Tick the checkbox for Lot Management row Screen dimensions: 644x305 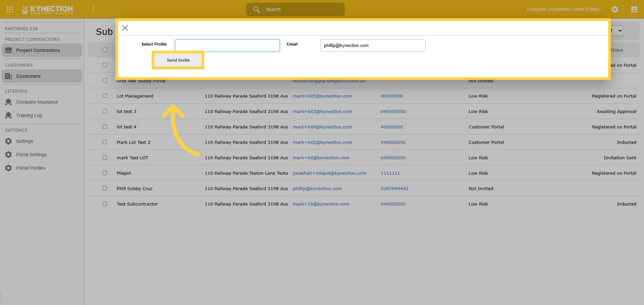click(105, 96)
